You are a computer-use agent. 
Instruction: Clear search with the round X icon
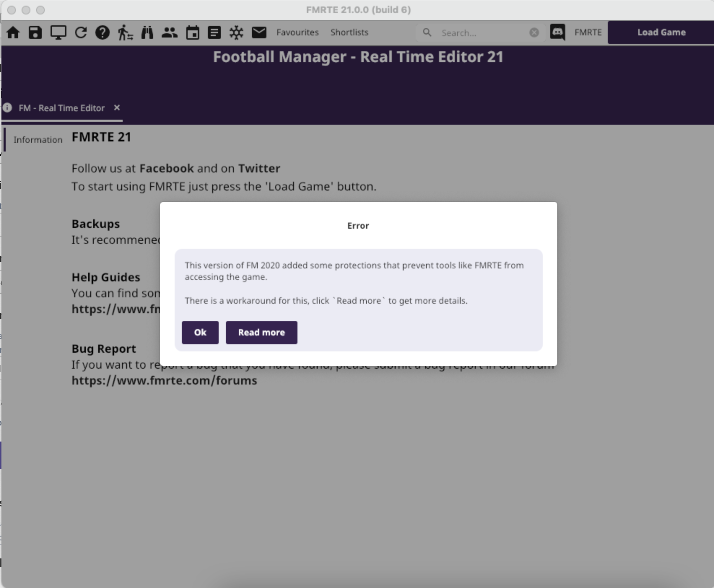[x=534, y=32]
